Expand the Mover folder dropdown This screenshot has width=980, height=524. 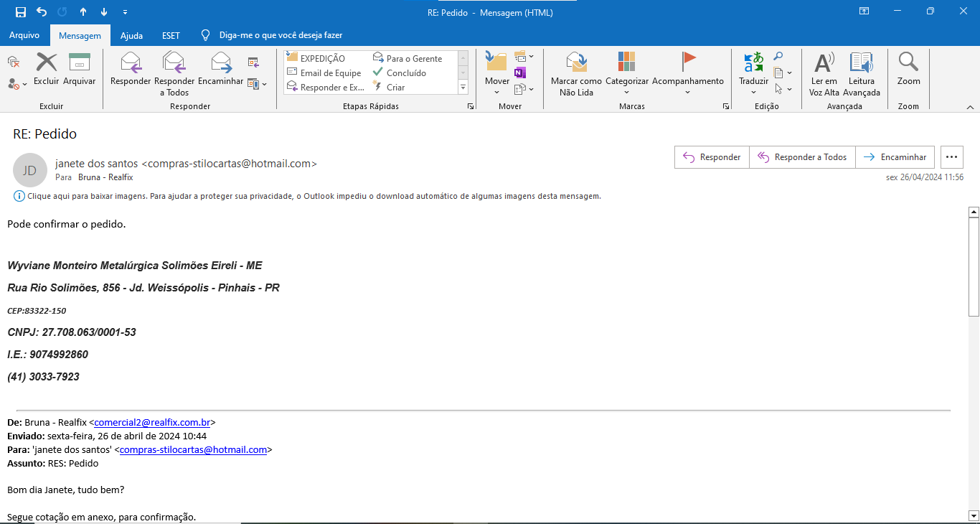coord(496,93)
